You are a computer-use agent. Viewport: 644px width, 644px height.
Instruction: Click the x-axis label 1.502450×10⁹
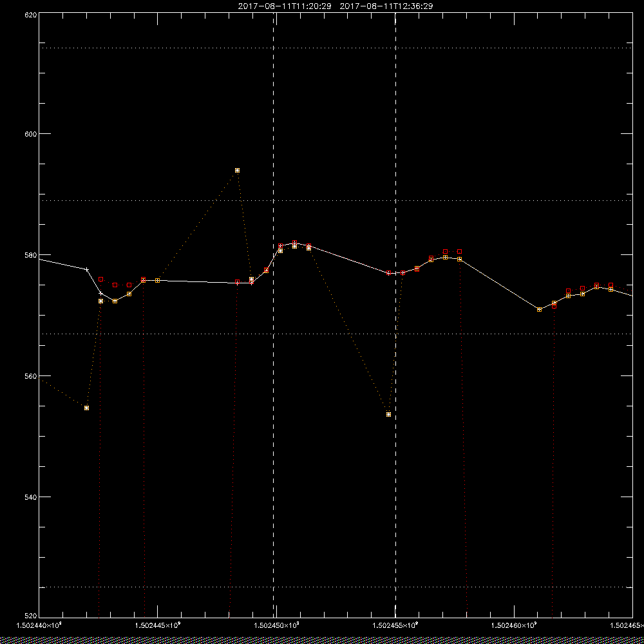pos(276,625)
